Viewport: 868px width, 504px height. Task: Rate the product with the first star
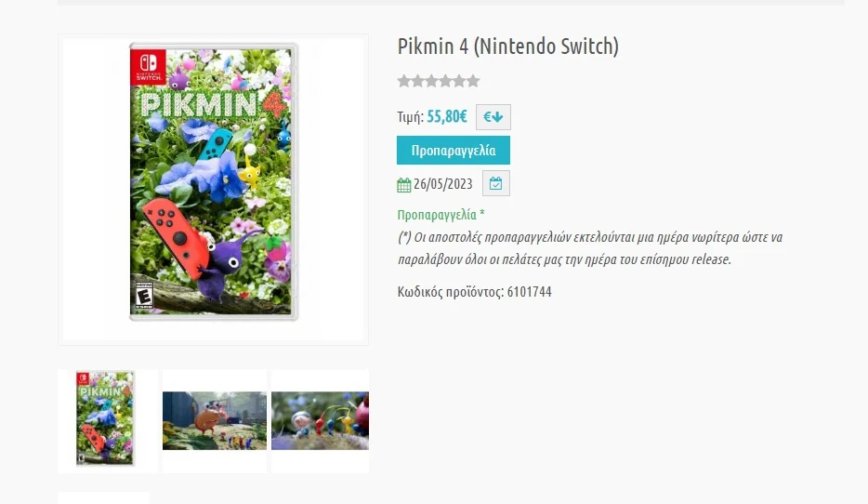(404, 81)
